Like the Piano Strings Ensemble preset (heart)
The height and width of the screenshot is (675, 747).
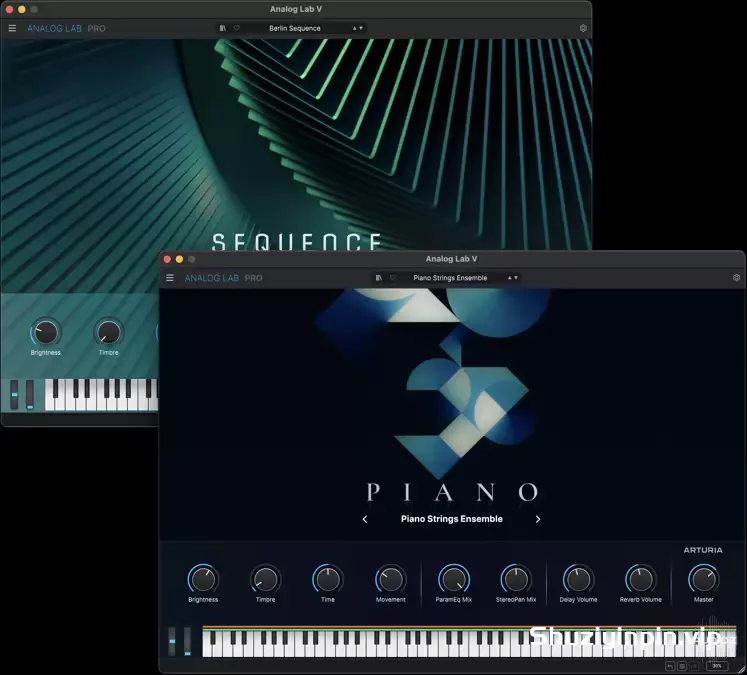393,278
